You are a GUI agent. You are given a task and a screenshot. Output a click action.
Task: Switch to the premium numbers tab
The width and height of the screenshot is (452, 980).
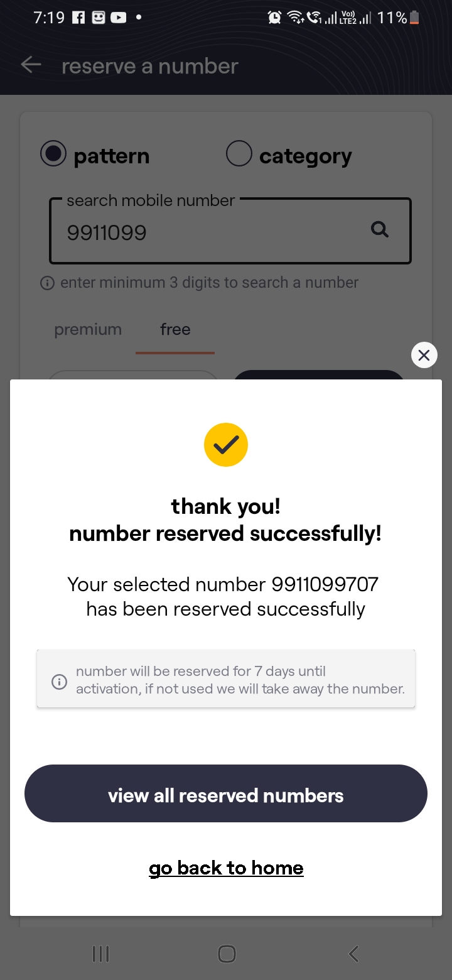point(88,329)
